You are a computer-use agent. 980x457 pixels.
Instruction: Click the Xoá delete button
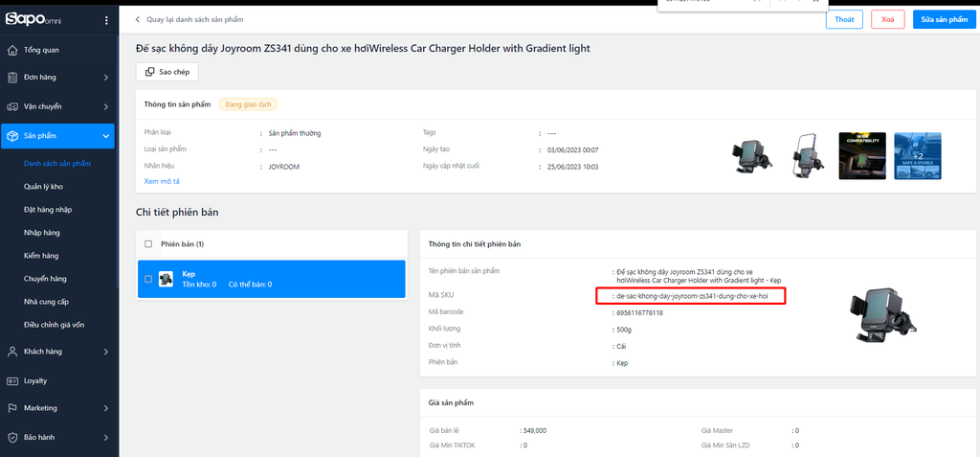[887, 19]
